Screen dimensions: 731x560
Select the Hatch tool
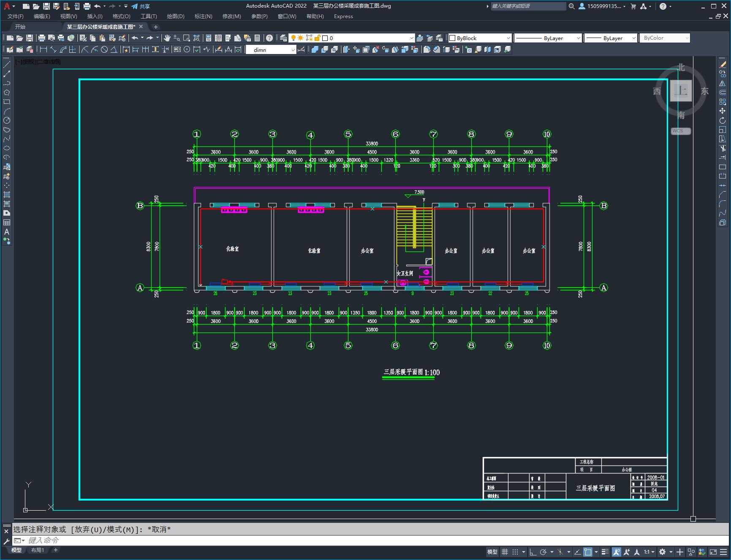click(7, 195)
